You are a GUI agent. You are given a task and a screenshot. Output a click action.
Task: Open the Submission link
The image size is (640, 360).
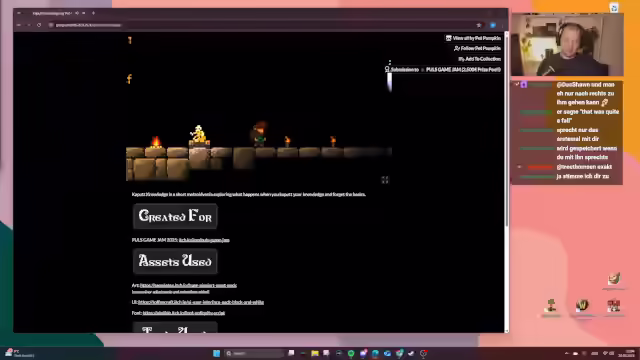(402, 69)
